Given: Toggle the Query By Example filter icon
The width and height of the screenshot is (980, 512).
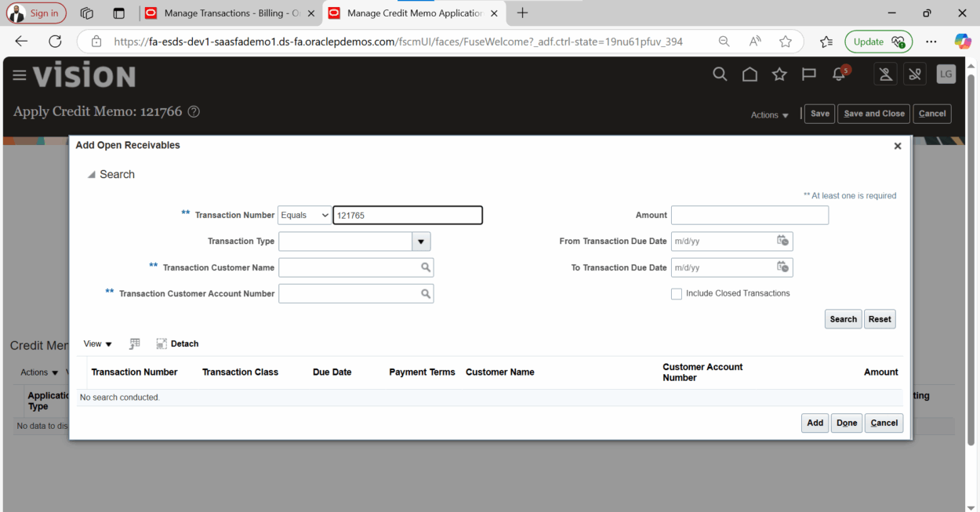Looking at the screenshot, I should pyautogui.click(x=134, y=343).
